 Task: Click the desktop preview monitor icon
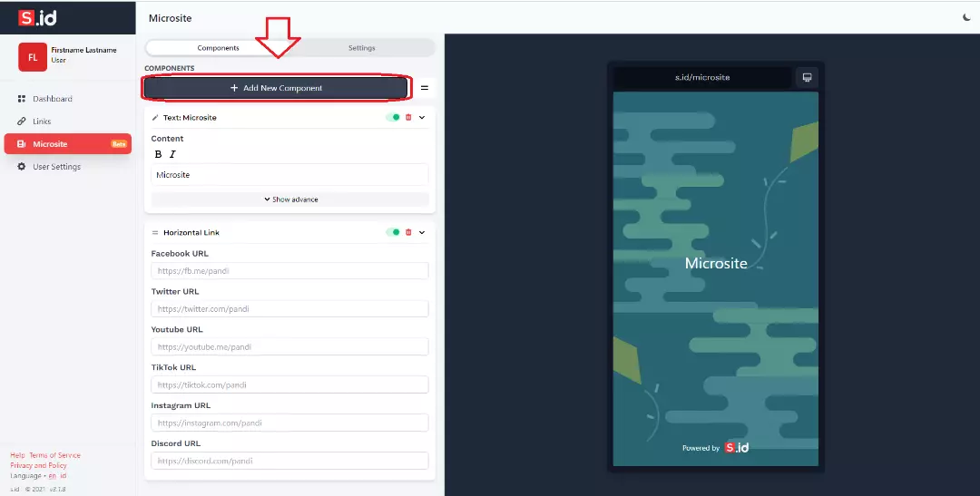coord(807,77)
